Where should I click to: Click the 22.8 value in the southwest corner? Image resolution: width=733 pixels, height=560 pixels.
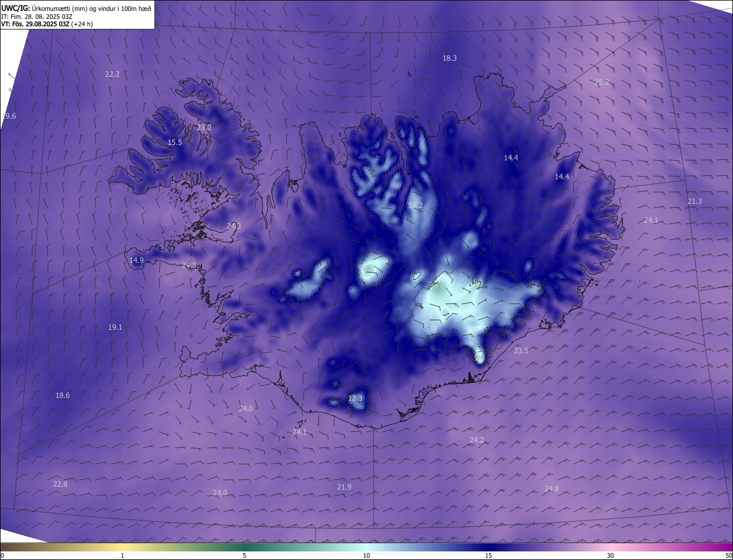(60, 484)
